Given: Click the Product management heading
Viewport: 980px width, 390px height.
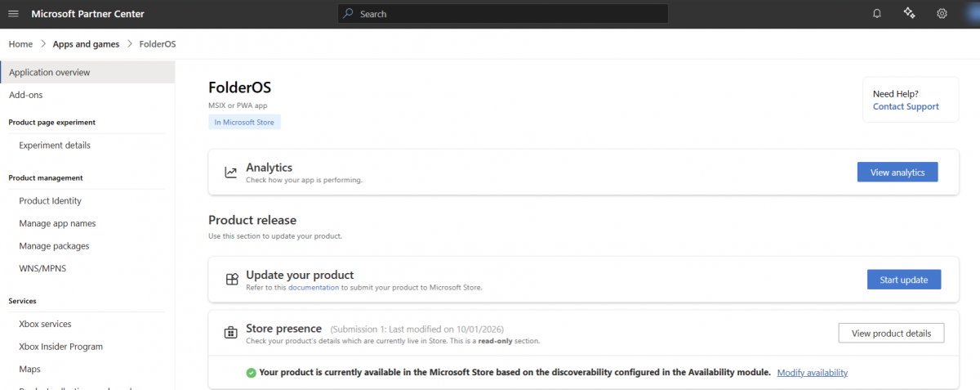Looking at the screenshot, I should coord(46,177).
